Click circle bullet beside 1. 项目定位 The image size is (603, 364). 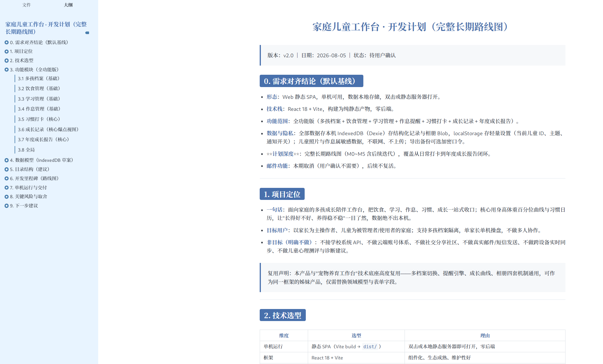pyautogui.click(x=7, y=52)
